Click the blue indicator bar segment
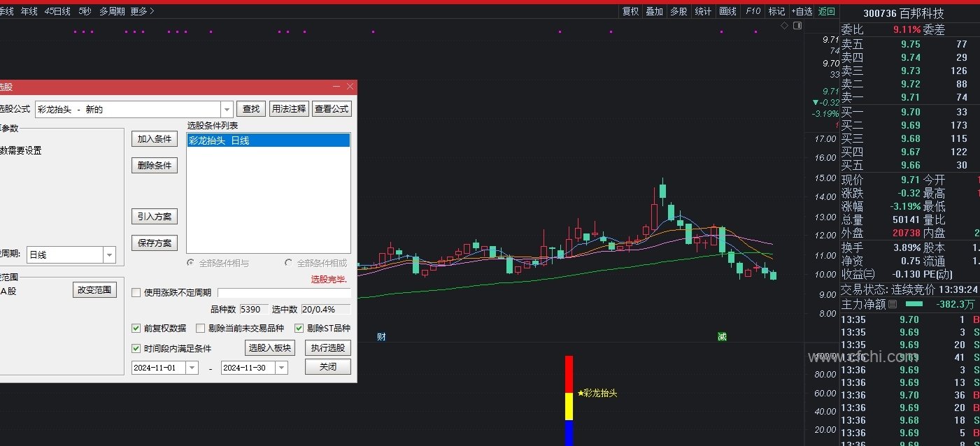The image size is (980, 446). pos(569,433)
